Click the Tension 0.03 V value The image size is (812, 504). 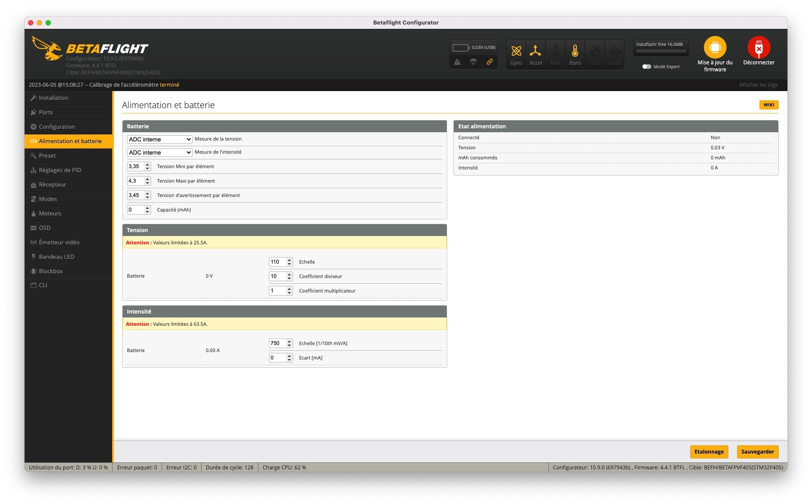click(x=717, y=148)
